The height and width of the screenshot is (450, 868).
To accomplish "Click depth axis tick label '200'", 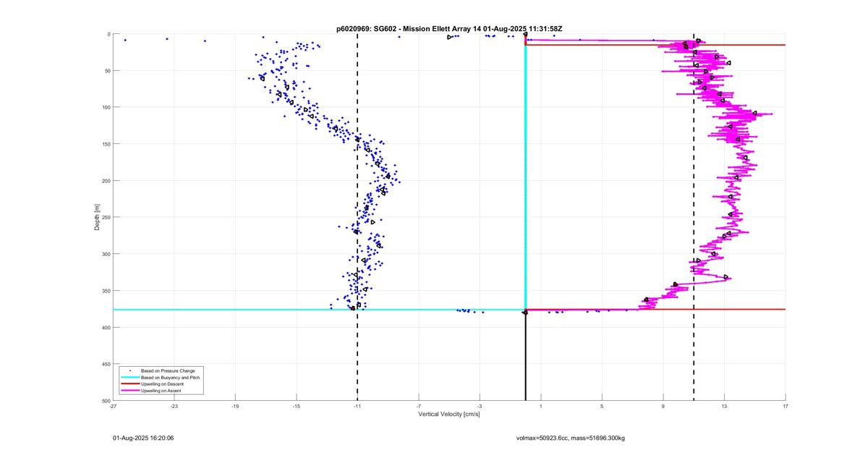I will [x=106, y=181].
